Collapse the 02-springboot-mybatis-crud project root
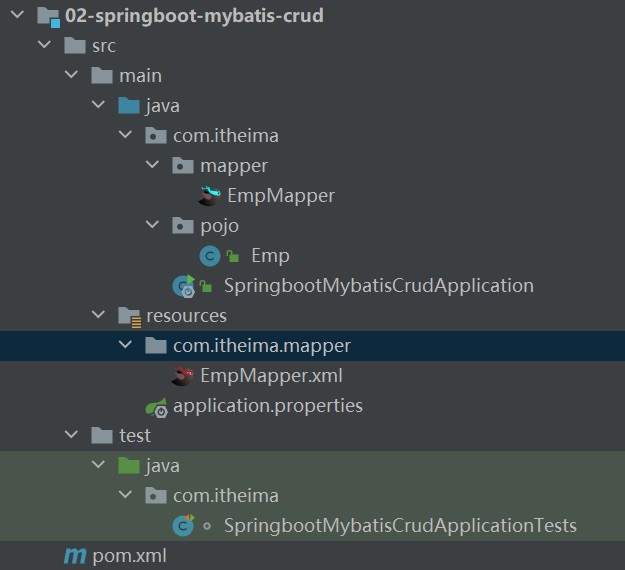This screenshot has width=625, height=570. pyautogui.click(x=17, y=16)
